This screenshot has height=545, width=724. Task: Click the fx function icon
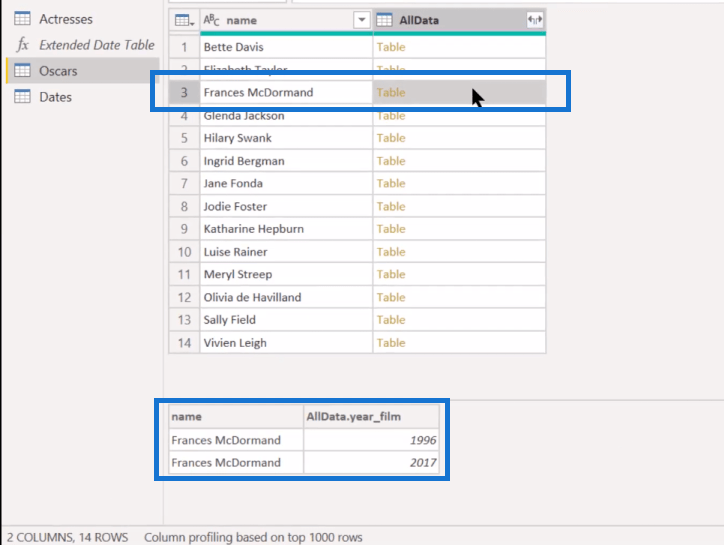pyautogui.click(x=22, y=45)
